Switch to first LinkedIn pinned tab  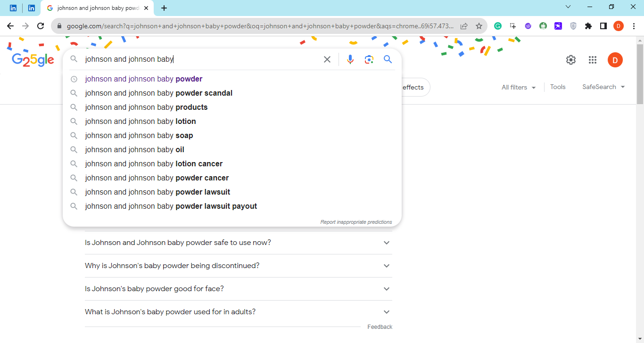(13, 8)
